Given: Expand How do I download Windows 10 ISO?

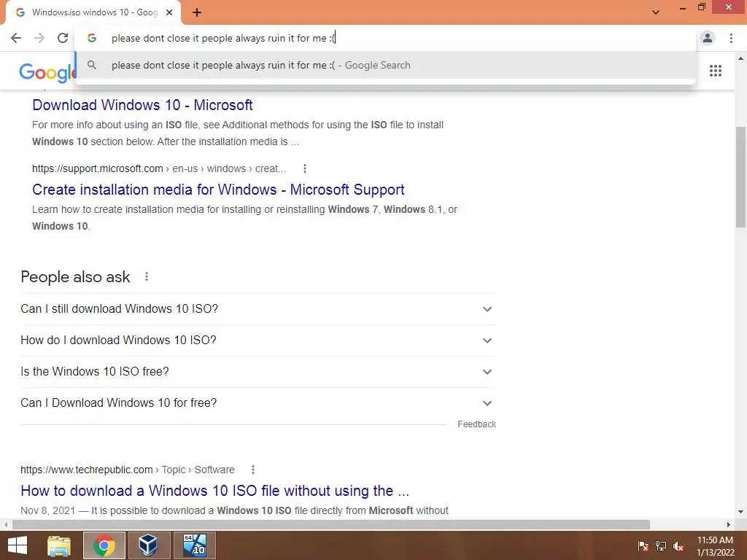Looking at the screenshot, I should tap(258, 341).
